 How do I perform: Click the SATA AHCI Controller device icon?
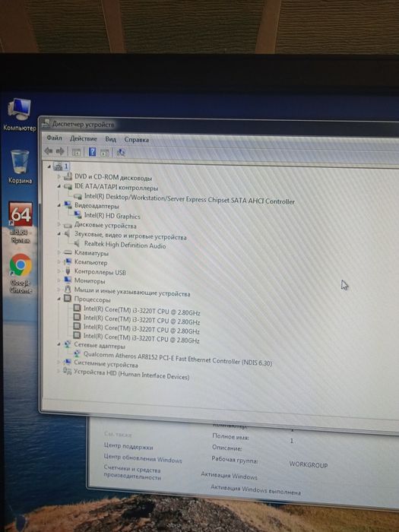pos(78,196)
